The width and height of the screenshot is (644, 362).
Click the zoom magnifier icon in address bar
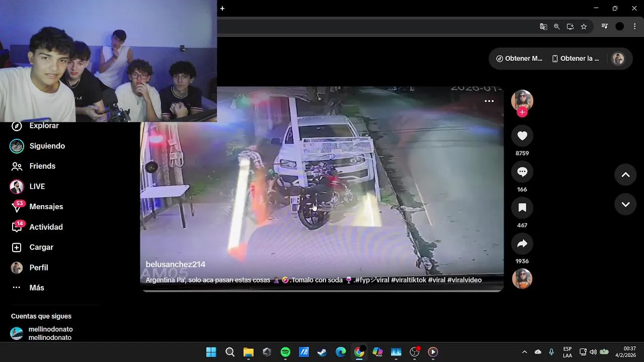pos(556,27)
